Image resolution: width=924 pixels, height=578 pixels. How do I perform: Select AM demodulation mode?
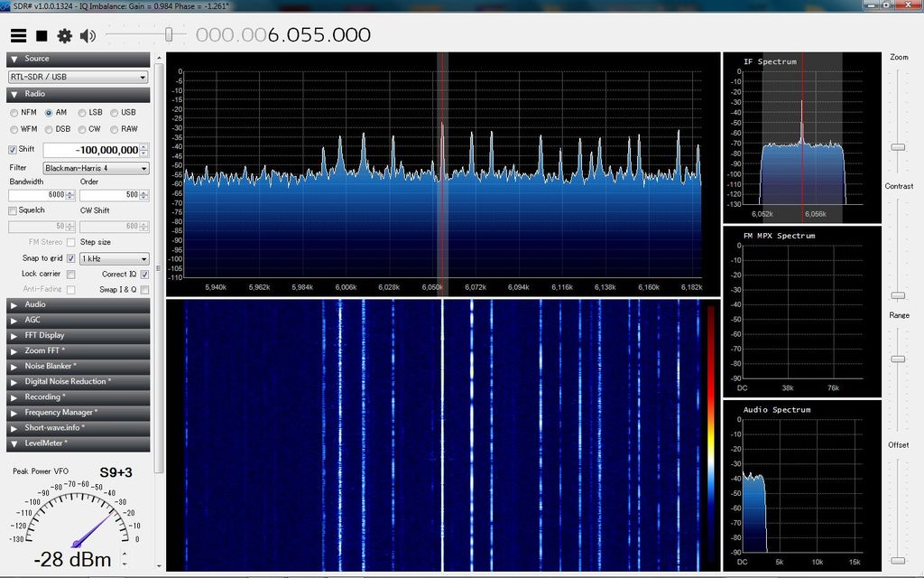pos(49,113)
